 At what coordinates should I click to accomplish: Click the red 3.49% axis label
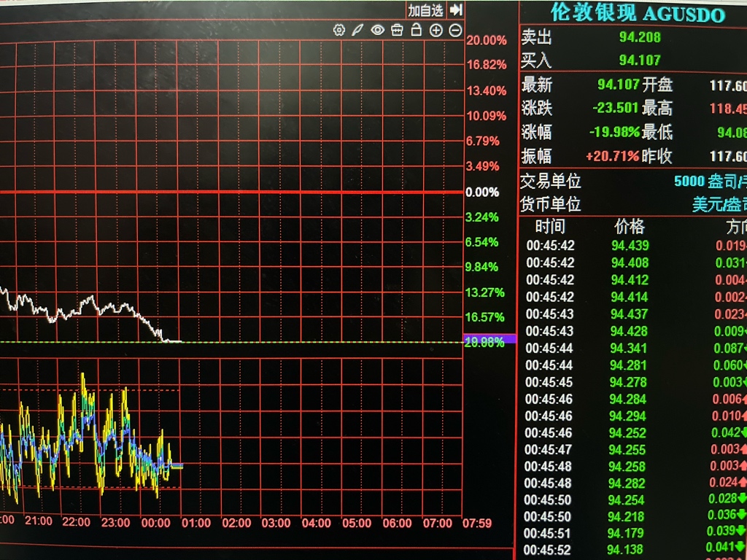coord(483,166)
